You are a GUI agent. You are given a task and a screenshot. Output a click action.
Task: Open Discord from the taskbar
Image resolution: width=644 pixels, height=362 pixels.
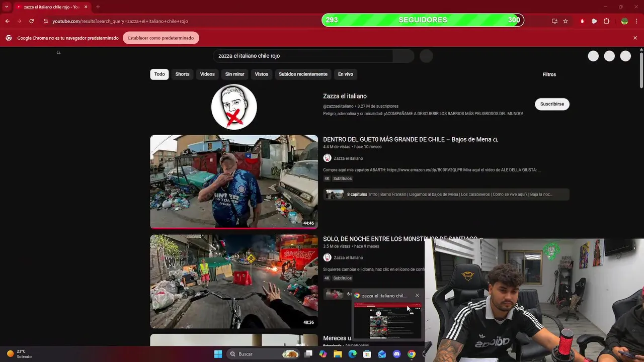click(x=396, y=354)
